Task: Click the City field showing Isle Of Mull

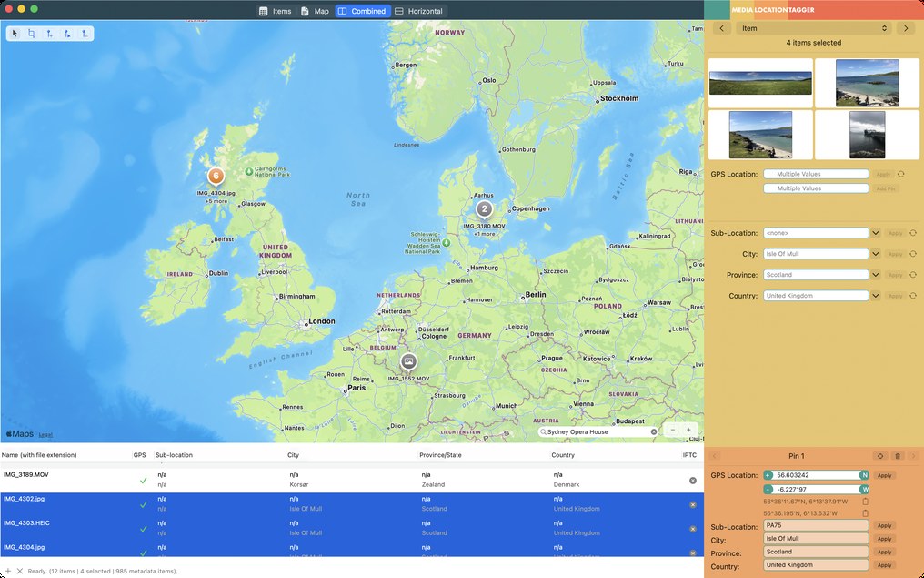Action: [816, 254]
